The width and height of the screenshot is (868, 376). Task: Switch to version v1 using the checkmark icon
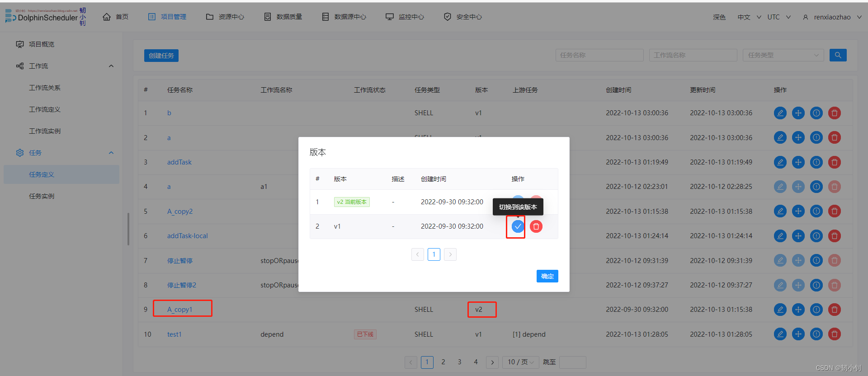tap(518, 226)
